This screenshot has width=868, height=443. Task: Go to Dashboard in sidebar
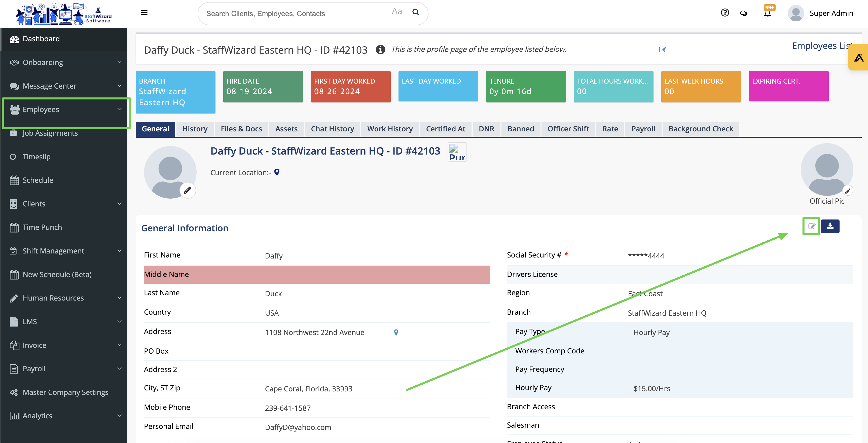click(41, 39)
